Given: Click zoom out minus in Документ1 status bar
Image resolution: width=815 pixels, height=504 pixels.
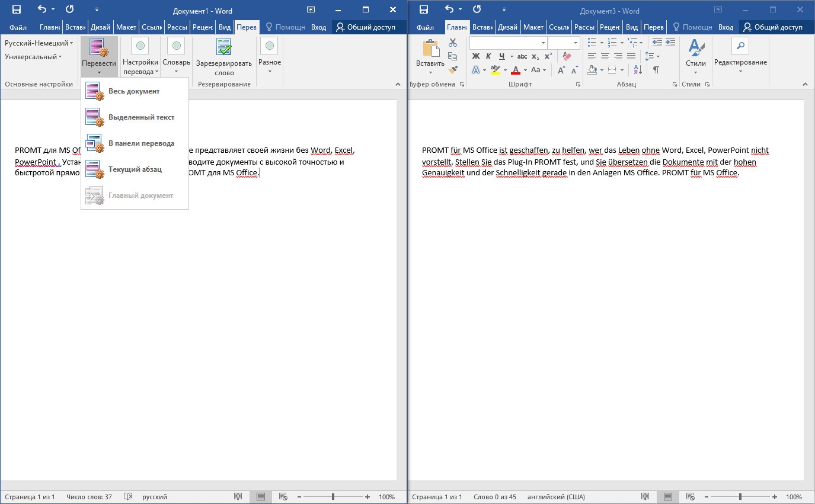Looking at the screenshot, I should [299, 497].
